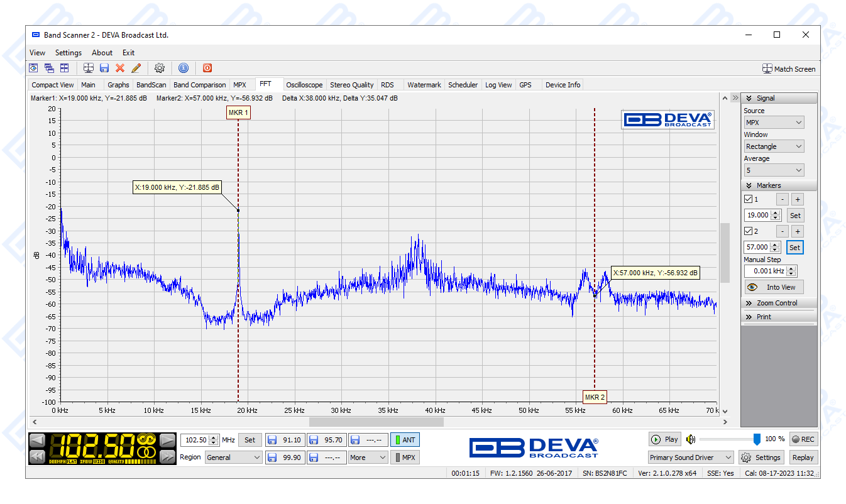Click the blue info icon
The height and width of the screenshot is (504, 846).
click(184, 68)
